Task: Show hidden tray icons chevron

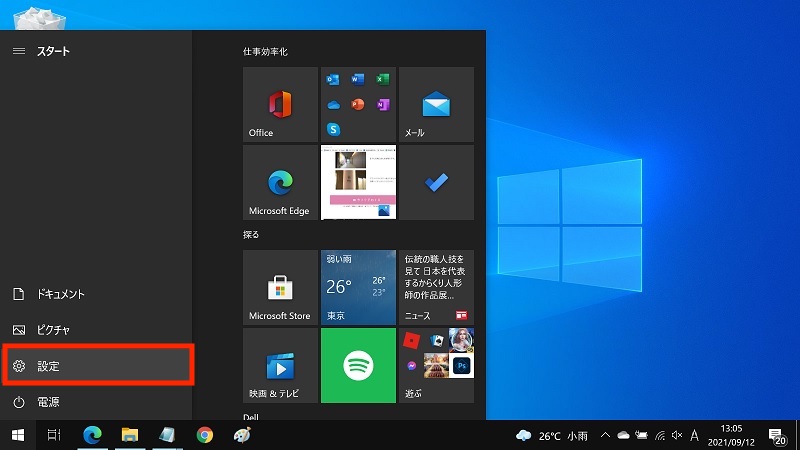Action: coord(605,435)
